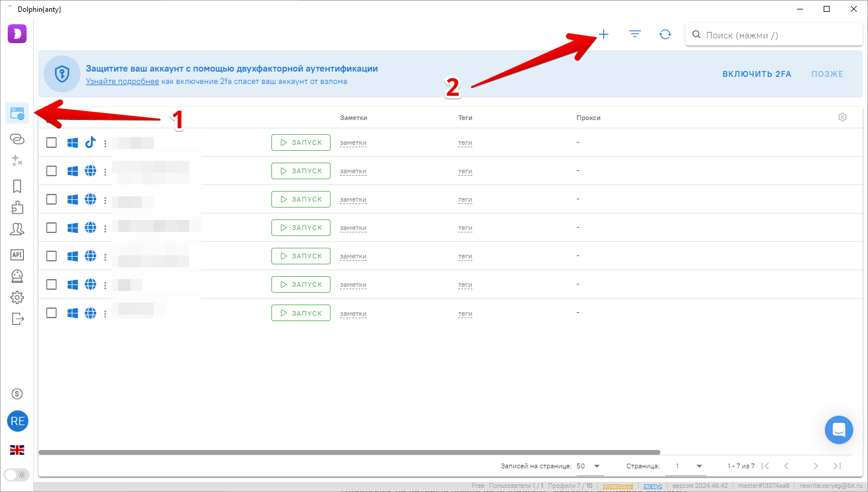Launch the fourth profile with ЗАПУСК
The height and width of the screenshot is (492, 868).
click(x=301, y=228)
